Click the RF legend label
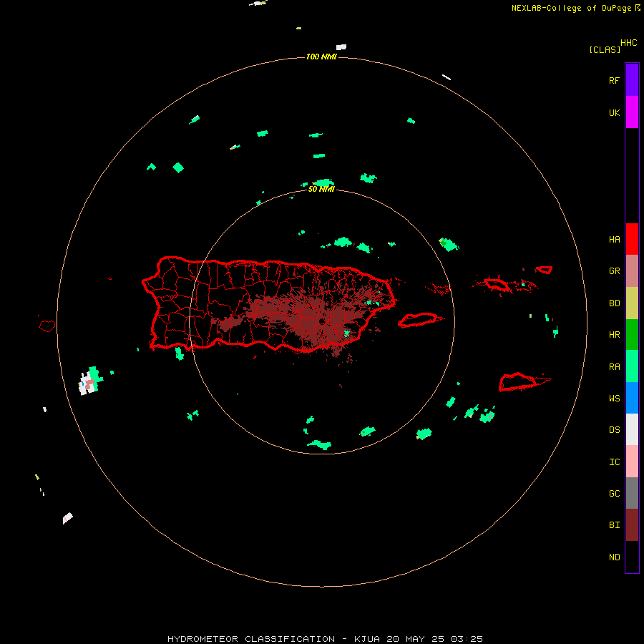Image resolution: width=644 pixels, height=644 pixels. pos(614,80)
